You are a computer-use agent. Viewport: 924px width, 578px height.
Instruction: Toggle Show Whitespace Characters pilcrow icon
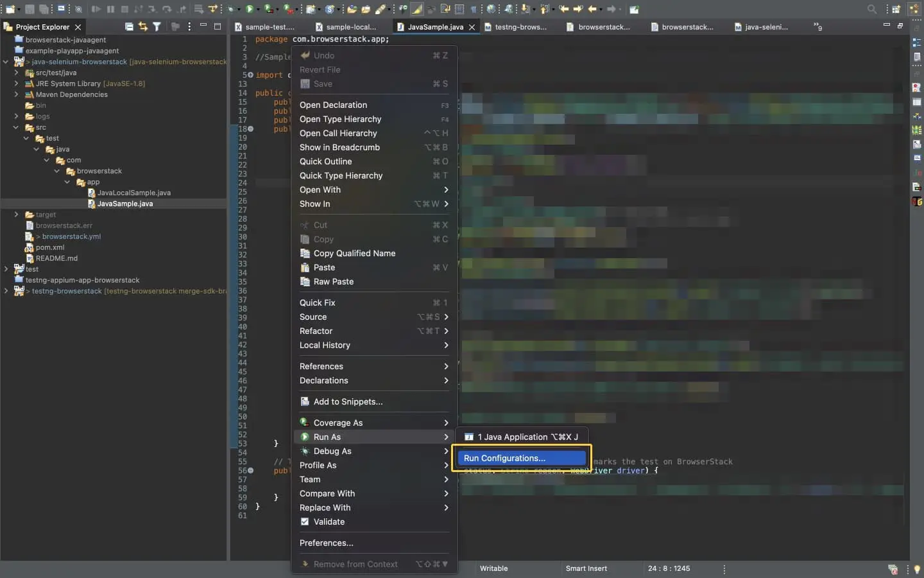474,9
